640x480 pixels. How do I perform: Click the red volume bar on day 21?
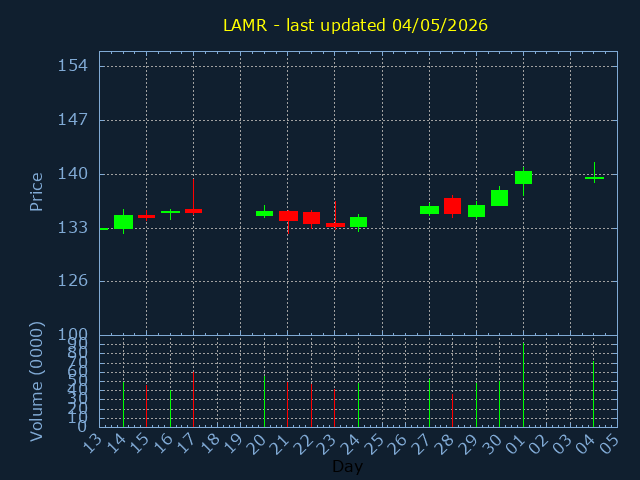tap(287, 404)
